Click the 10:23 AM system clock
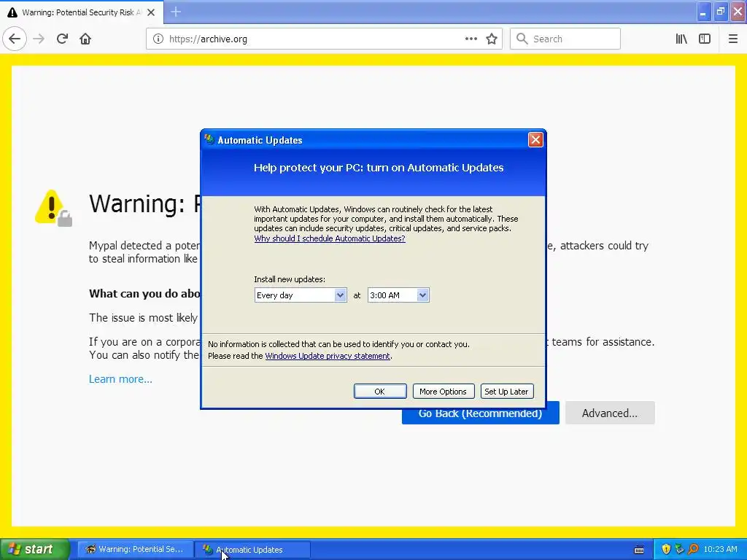 tap(720, 549)
